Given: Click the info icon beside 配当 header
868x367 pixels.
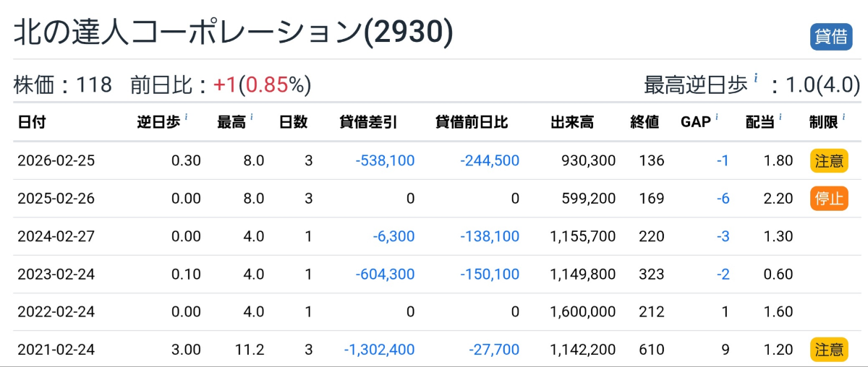Looking at the screenshot, I should 781,117.
